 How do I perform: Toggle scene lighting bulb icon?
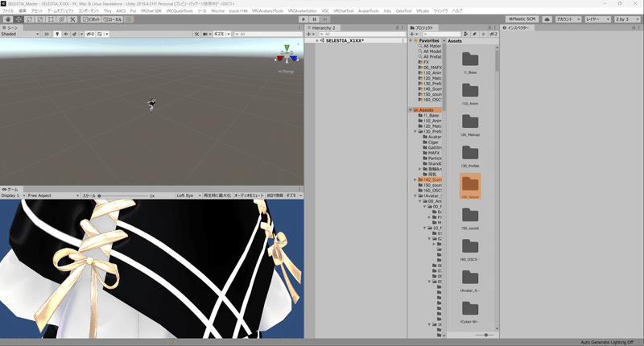[x=57, y=34]
